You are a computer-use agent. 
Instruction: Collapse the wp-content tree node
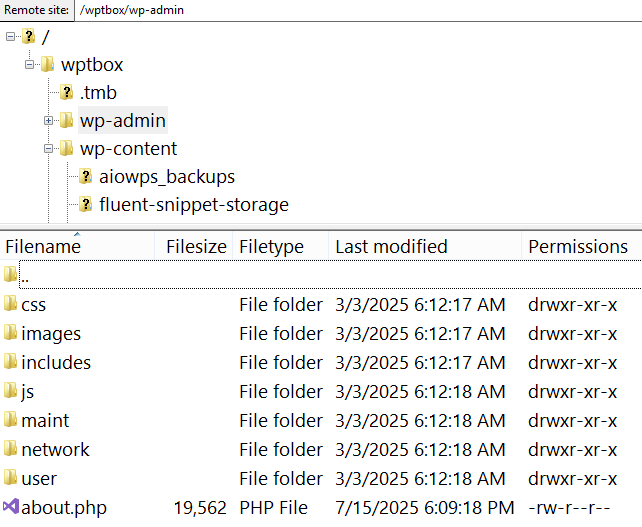tap(48, 149)
